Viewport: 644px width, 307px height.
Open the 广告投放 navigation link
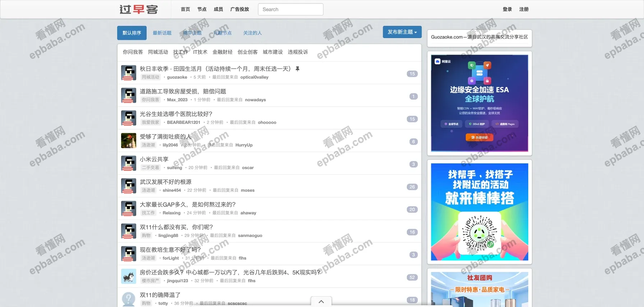click(240, 9)
